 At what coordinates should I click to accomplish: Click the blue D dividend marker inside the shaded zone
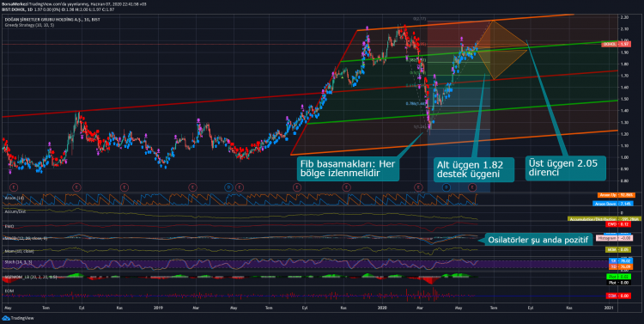coord(446,187)
